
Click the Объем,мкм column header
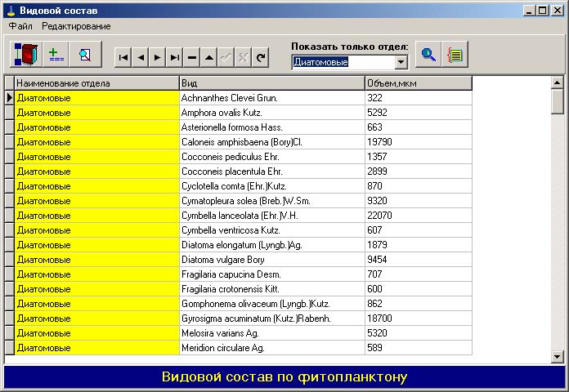(x=419, y=83)
